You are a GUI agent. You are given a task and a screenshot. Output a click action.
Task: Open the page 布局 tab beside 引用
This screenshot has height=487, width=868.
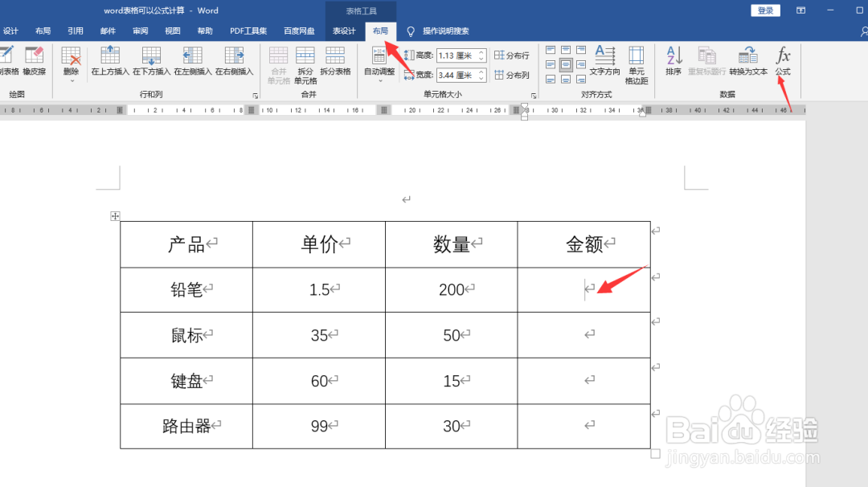[x=43, y=31]
